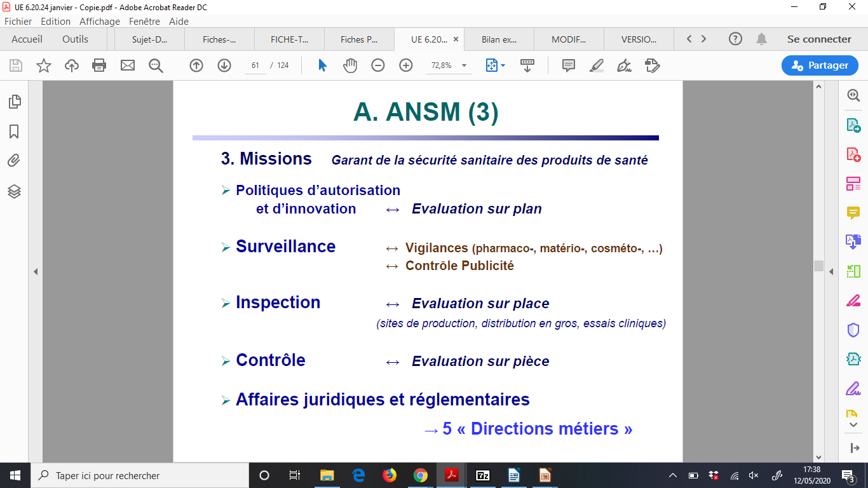Go to previous page arrow
The width and height of the screenshot is (868, 488).
tap(196, 65)
